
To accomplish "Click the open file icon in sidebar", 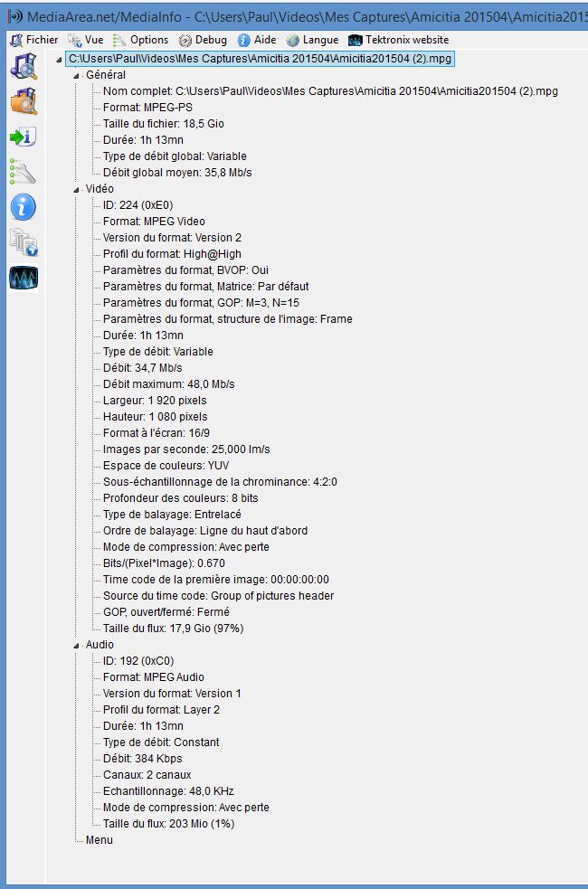I will tap(24, 66).
